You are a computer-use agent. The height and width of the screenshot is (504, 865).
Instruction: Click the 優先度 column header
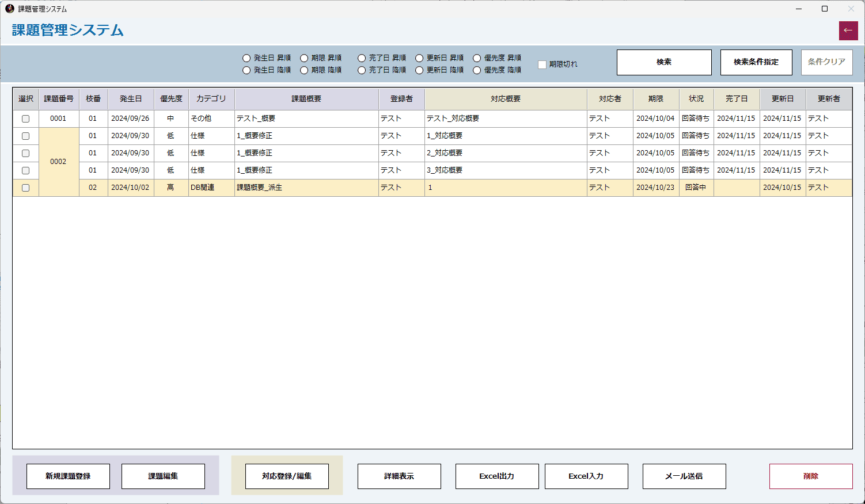tap(171, 99)
